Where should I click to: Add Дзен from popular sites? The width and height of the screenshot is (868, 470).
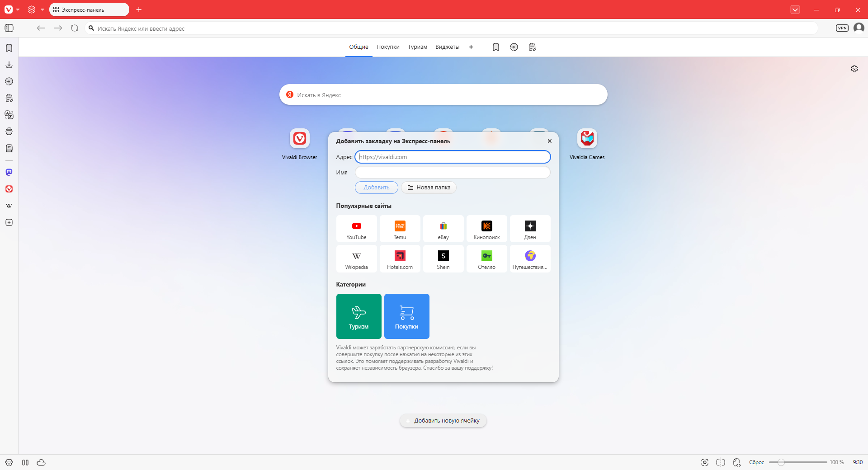coord(530,229)
